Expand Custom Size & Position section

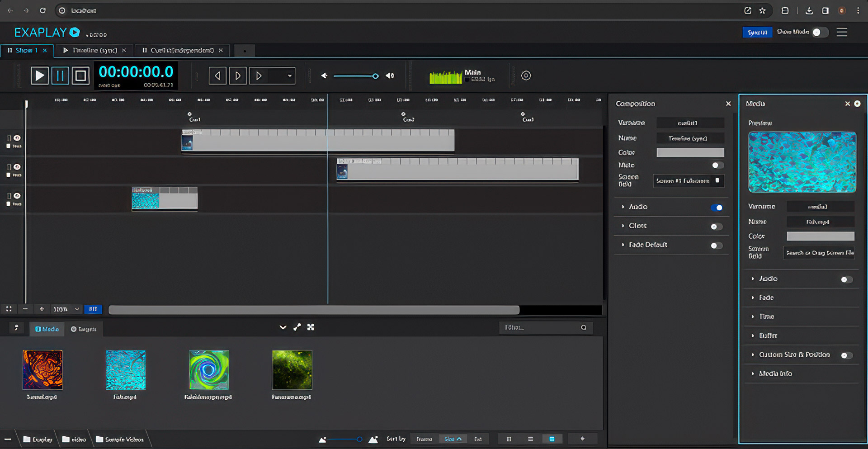[794, 354]
